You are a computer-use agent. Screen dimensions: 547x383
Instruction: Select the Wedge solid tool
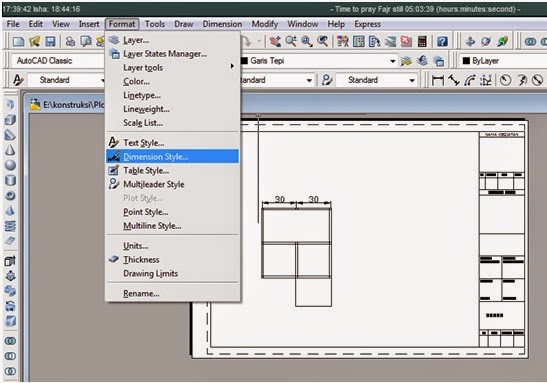10,135
